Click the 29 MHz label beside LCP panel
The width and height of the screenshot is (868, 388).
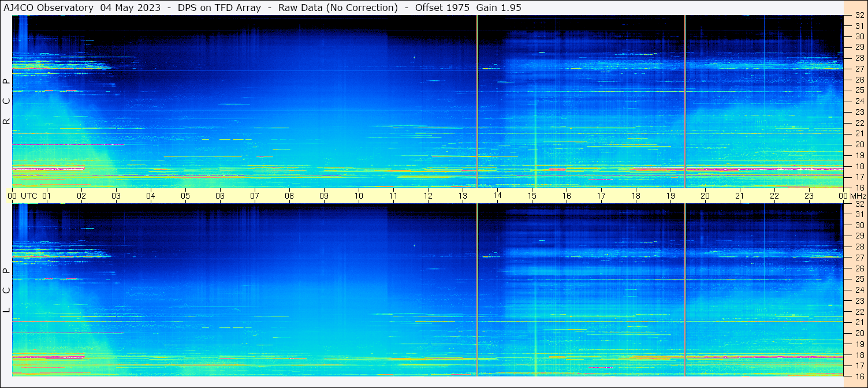tap(859, 236)
